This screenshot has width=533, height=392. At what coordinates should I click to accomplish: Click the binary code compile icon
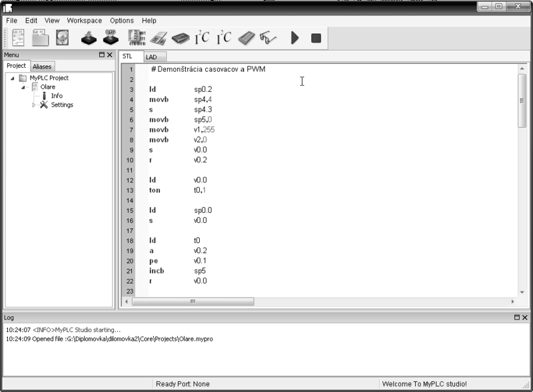point(137,38)
